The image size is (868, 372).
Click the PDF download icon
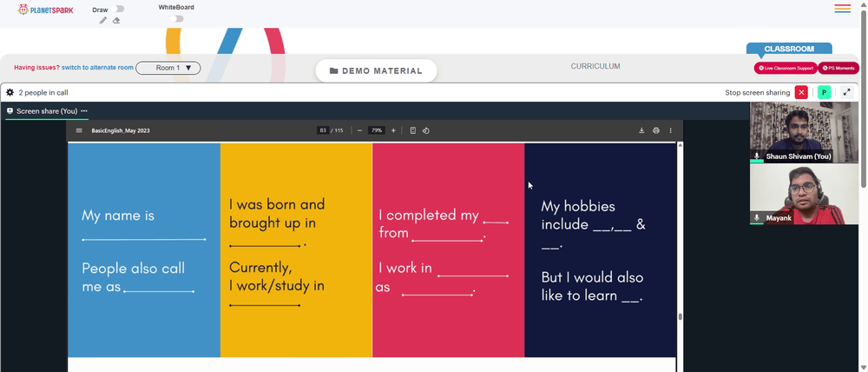pos(641,131)
